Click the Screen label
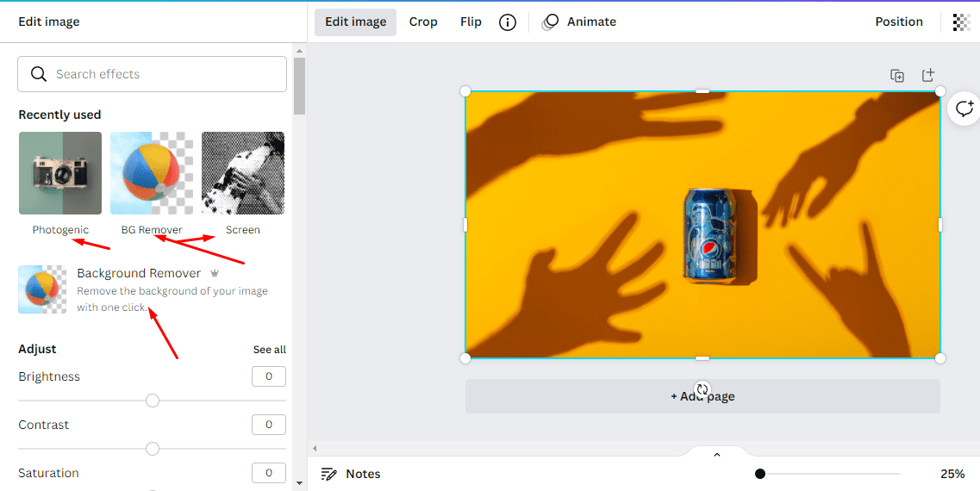The height and width of the screenshot is (491, 980). pyautogui.click(x=243, y=230)
